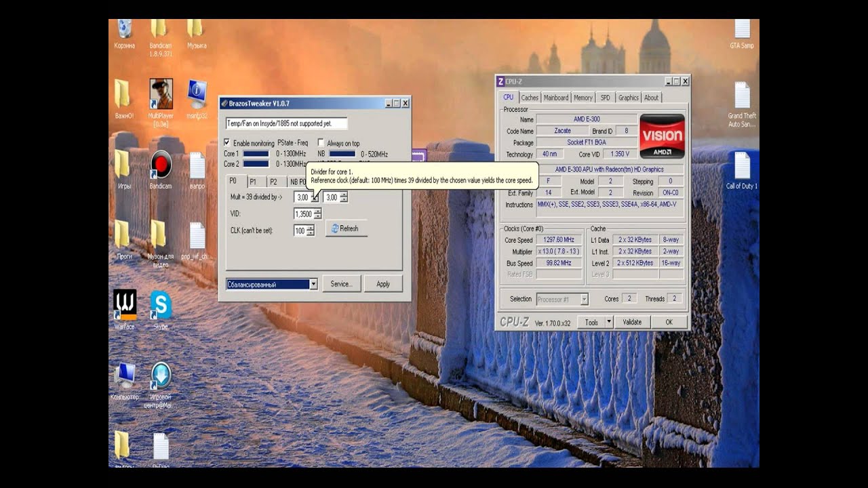Switch to the NB P0 tab
This screenshot has height=488, width=868.
(x=297, y=182)
